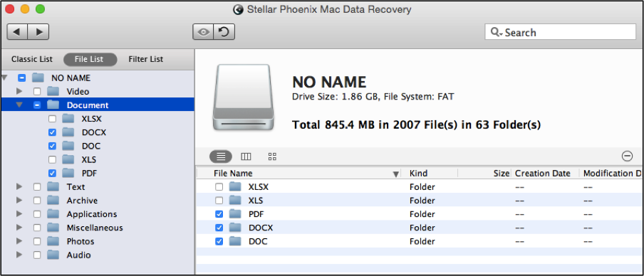The width and height of the screenshot is (644, 276).
Task: Click the forward navigation arrow
Action: [38, 32]
